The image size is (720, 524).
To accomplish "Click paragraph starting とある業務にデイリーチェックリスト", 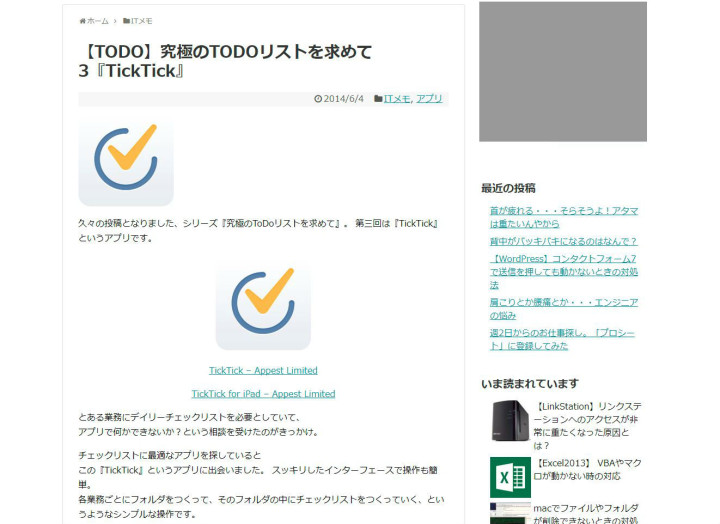I will pos(198,424).
